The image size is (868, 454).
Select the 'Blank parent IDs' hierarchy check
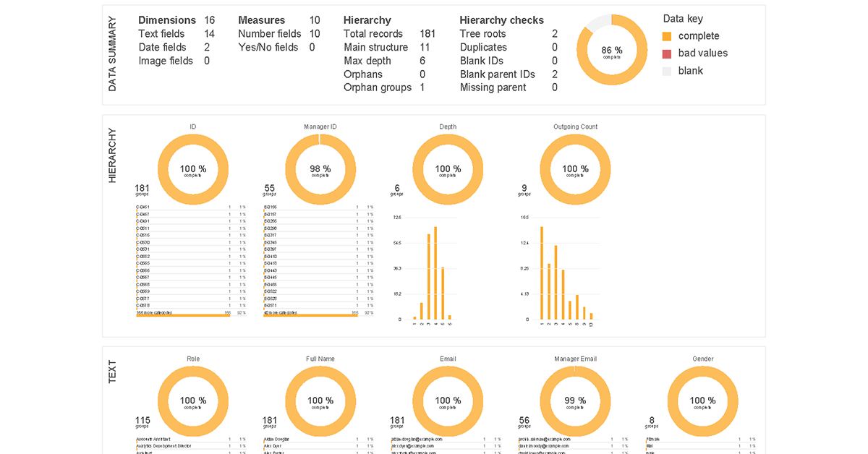coord(498,74)
